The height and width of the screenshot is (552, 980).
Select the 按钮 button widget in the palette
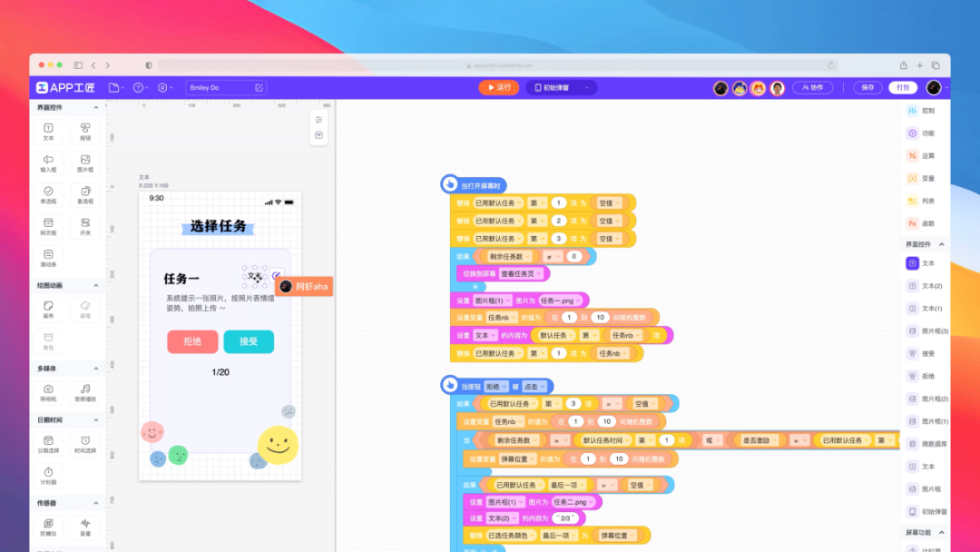(85, 132)
